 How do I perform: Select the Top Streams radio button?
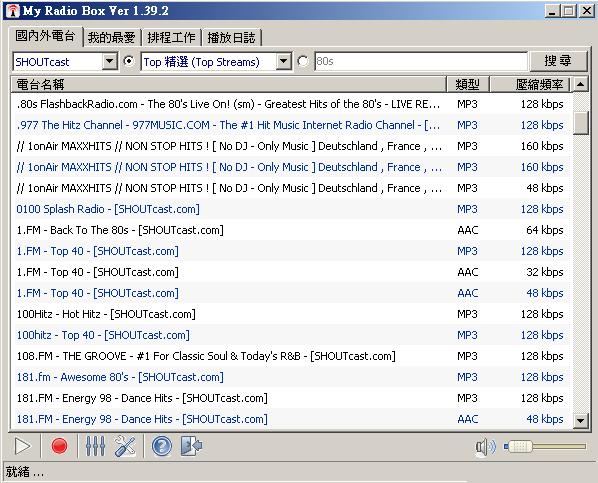click(x=129, y=61)
